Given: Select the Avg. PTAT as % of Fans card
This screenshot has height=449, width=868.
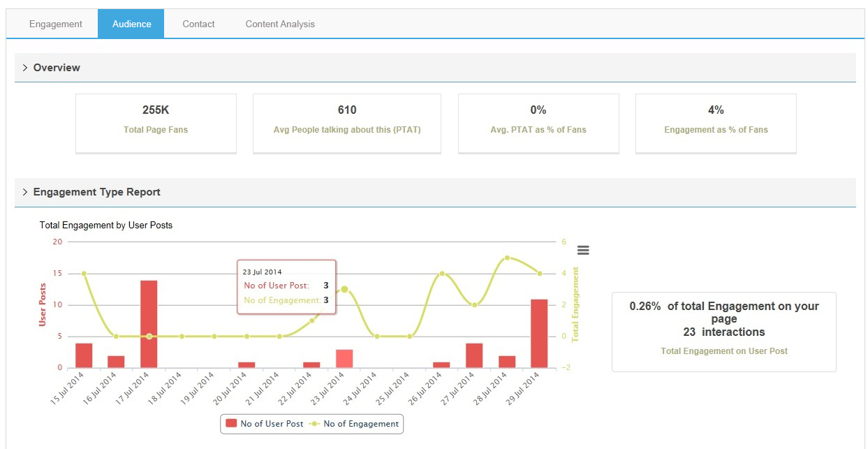Looking at the screenshot, I should (x=538, y=123).
